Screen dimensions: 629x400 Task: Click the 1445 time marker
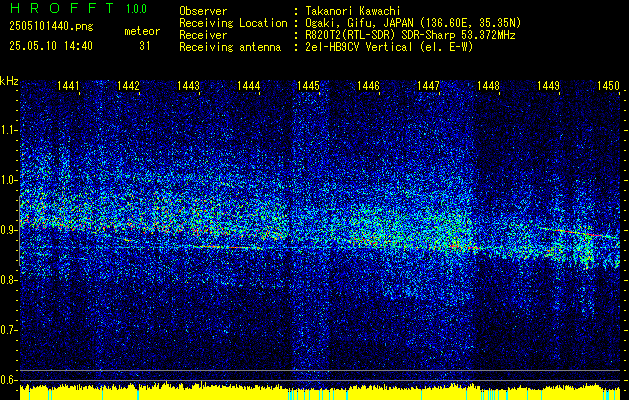click(x=308, y=85)
